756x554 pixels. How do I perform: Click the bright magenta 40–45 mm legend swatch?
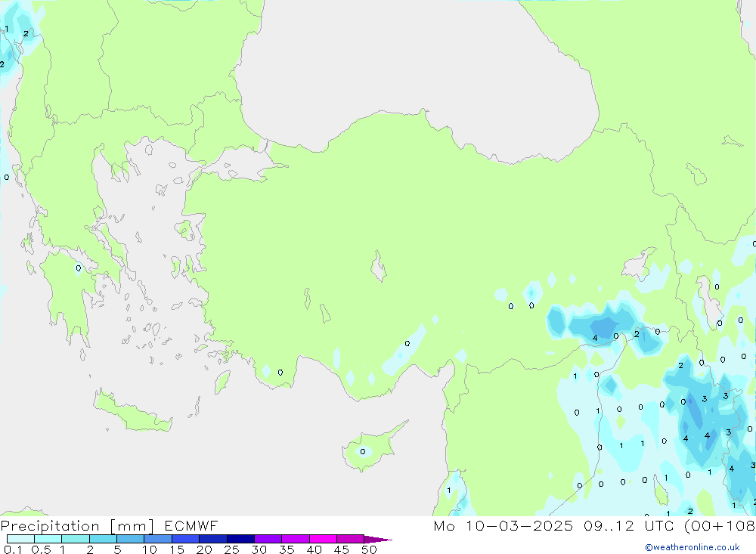click(323, 539)
